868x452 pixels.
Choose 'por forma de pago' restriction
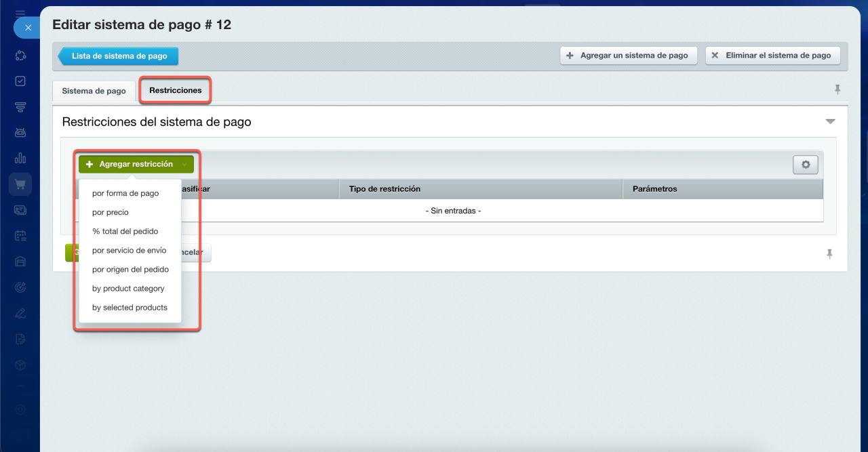point(125,193)
